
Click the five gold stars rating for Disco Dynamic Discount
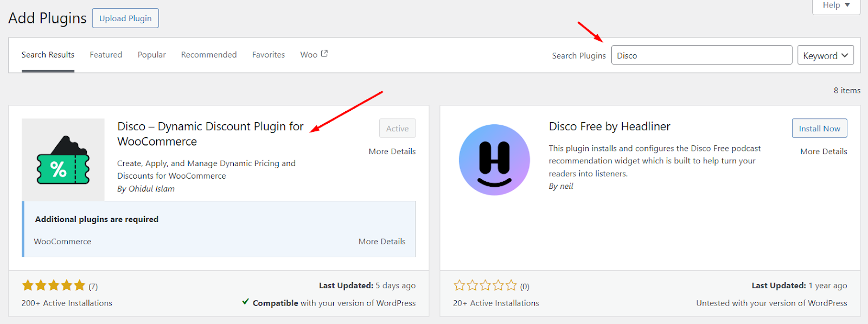(54, 285)
